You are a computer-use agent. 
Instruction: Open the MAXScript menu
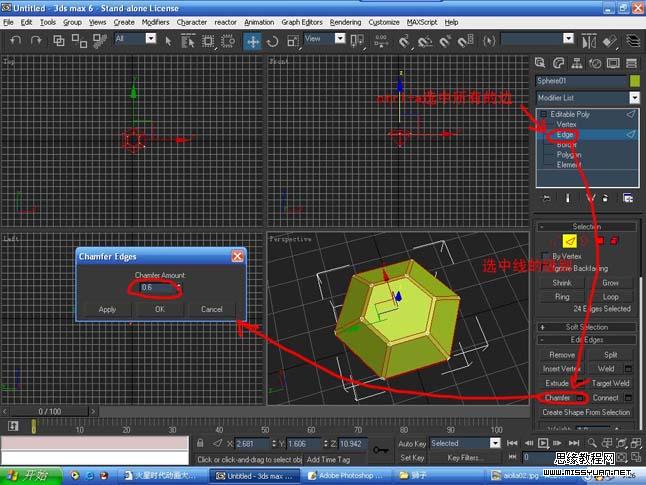[422, 22]
